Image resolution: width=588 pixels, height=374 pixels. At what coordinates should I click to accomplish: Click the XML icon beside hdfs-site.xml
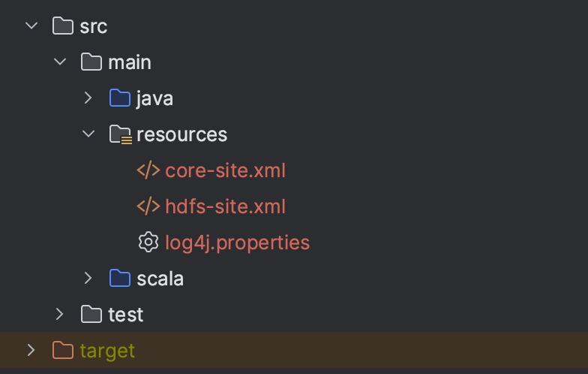pyautogui.click(x=148, y=207)
